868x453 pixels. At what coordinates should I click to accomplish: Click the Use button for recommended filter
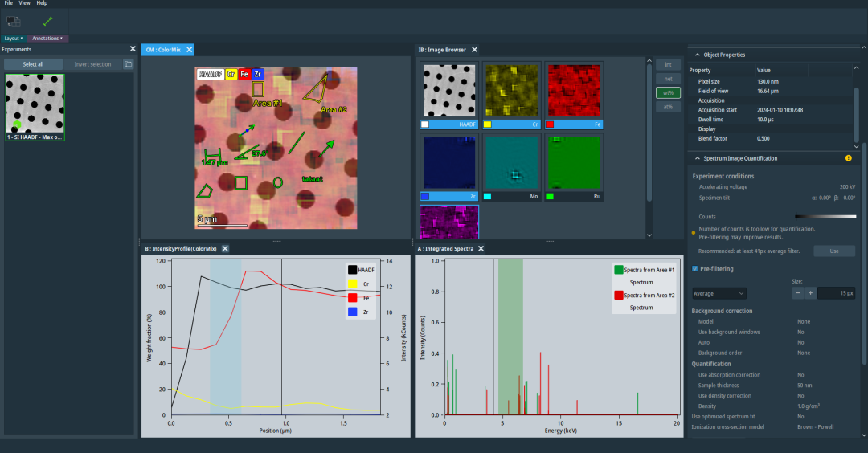(x=833, y=251)
